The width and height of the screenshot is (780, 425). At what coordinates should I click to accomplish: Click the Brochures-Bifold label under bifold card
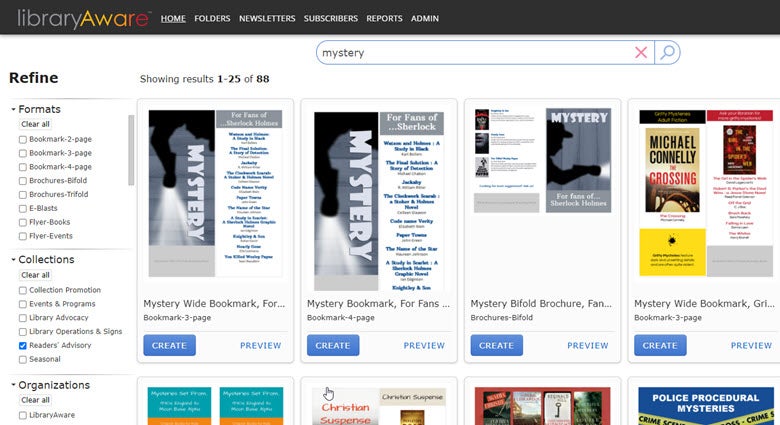[501, 318]
